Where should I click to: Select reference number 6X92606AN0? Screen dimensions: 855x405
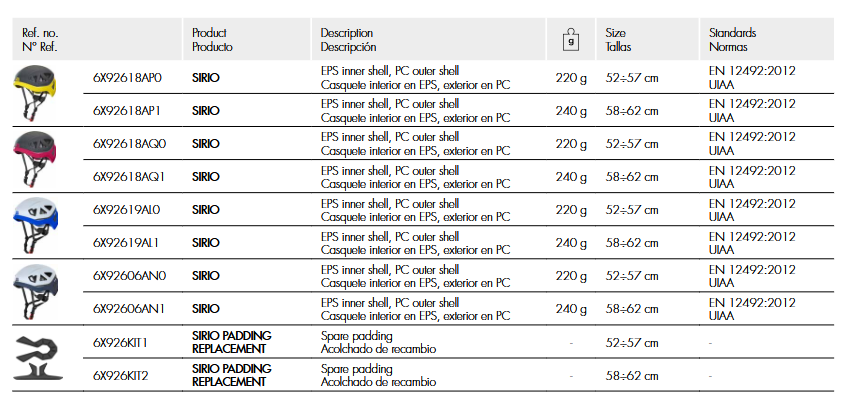point(129,275)
